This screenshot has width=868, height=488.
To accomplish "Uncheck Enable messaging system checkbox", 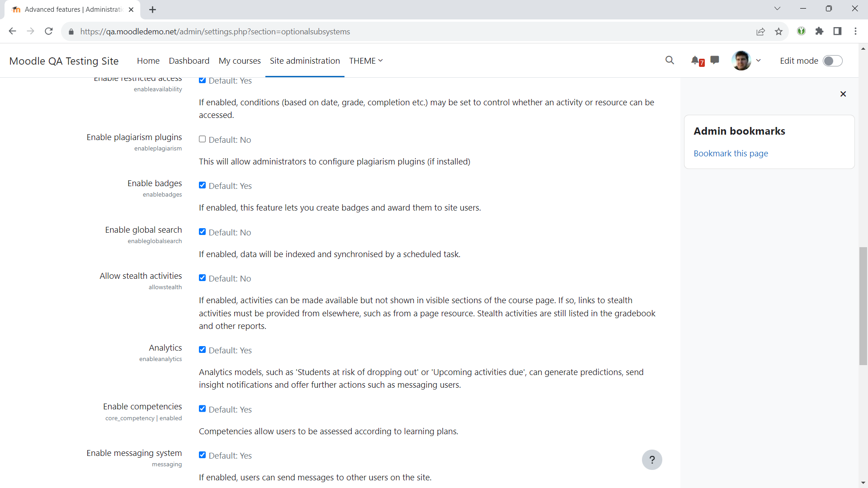I will [x=202, y=455].
